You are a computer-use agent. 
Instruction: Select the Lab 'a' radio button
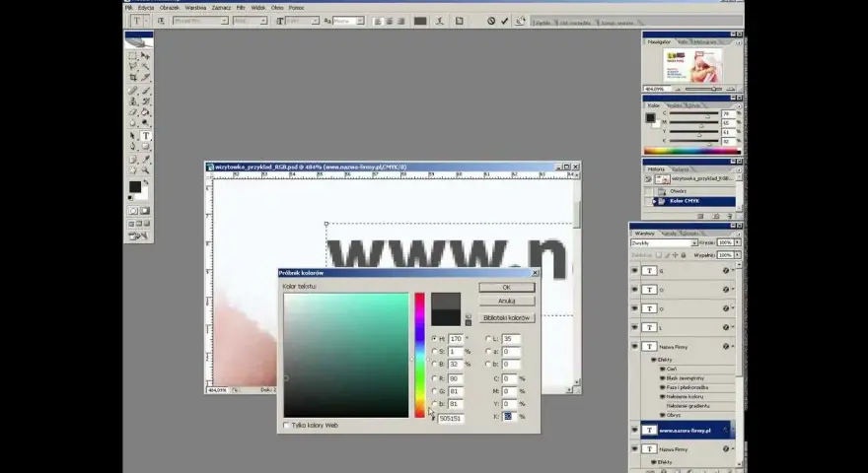click(x=487, y=351)
